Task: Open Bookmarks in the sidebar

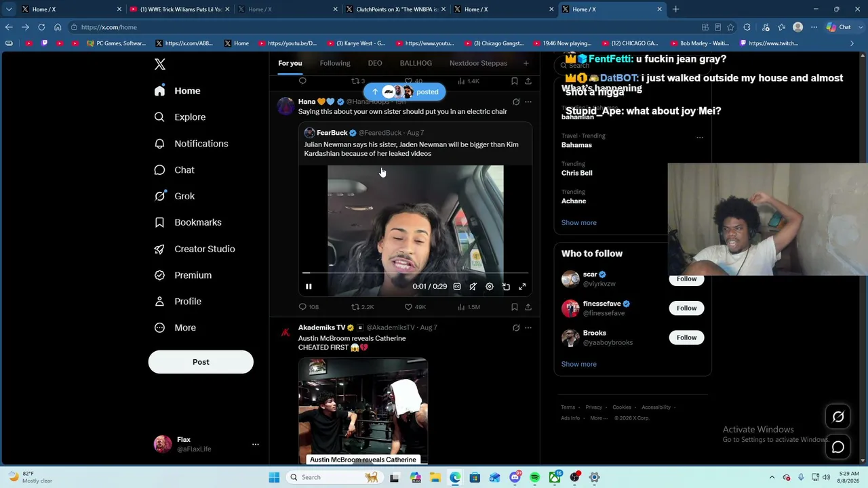Action: pyautogui.click(x=188, y=222)
